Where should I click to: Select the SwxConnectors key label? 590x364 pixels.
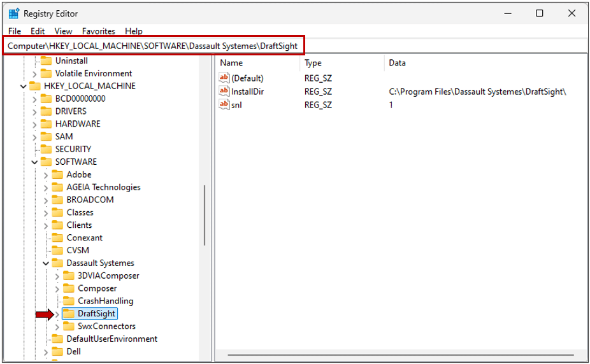(106, 326)
